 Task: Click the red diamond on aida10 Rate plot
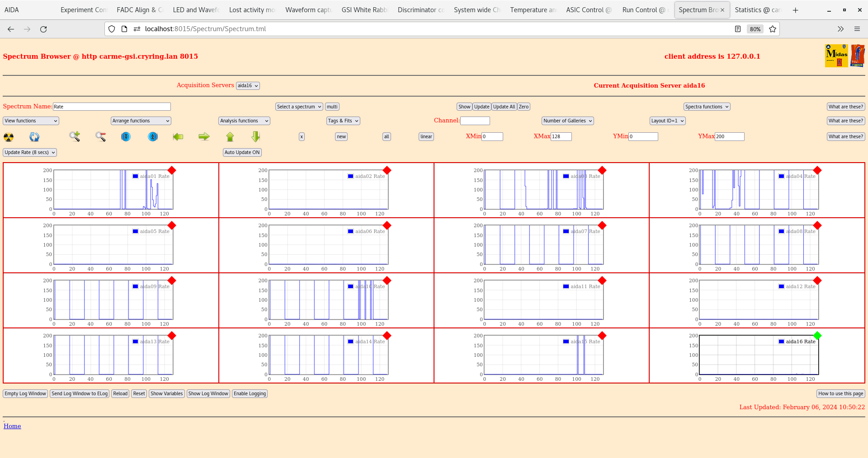[387, 280]
